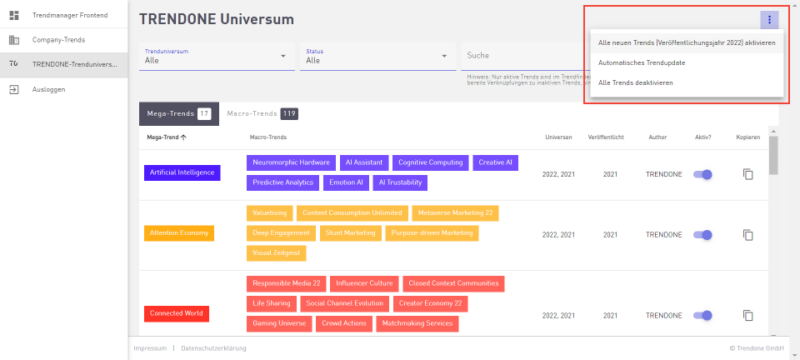Select Automatisches Trendupdate menu entry
Image resolution: width=800 pixels, height=360 pixels.
click(x=687, y=63)
